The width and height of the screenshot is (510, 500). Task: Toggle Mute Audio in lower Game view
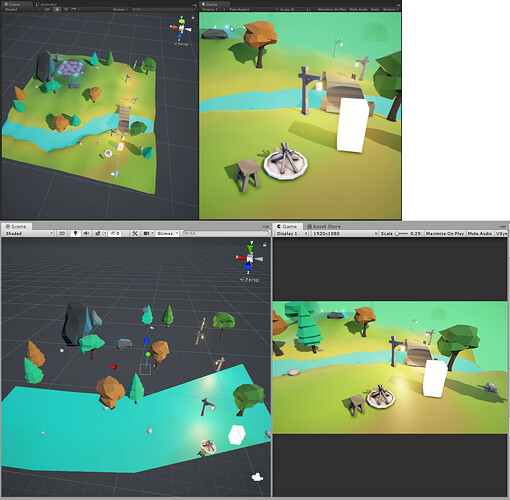[480, 233]
